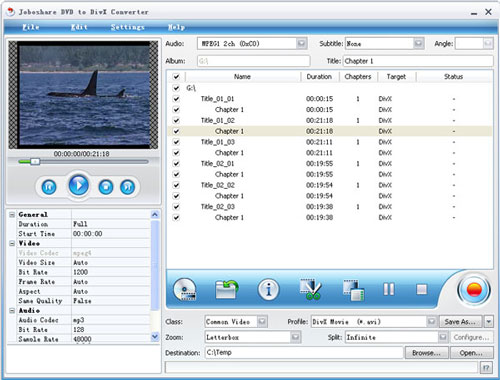Open the DVD info icon
The height and width of the screenshot is (380, 500).
tap(268, 289)
